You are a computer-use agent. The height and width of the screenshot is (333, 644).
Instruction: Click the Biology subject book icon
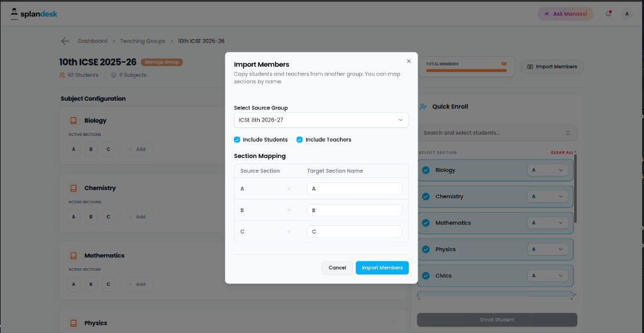point(74,120)
